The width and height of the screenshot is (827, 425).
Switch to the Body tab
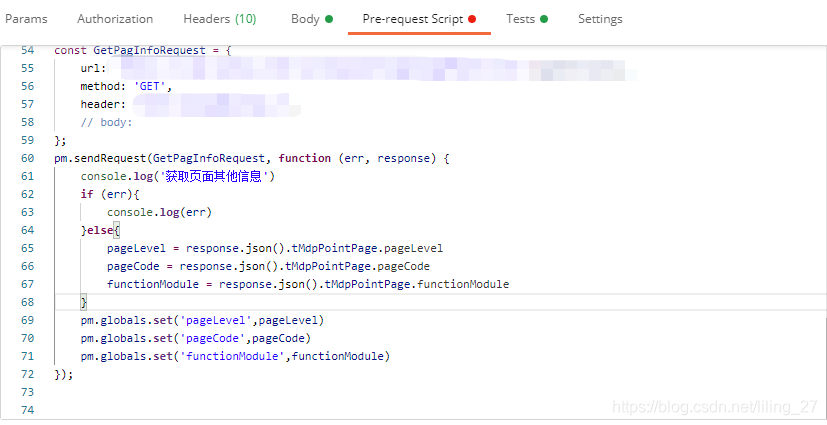pos(312,19)
